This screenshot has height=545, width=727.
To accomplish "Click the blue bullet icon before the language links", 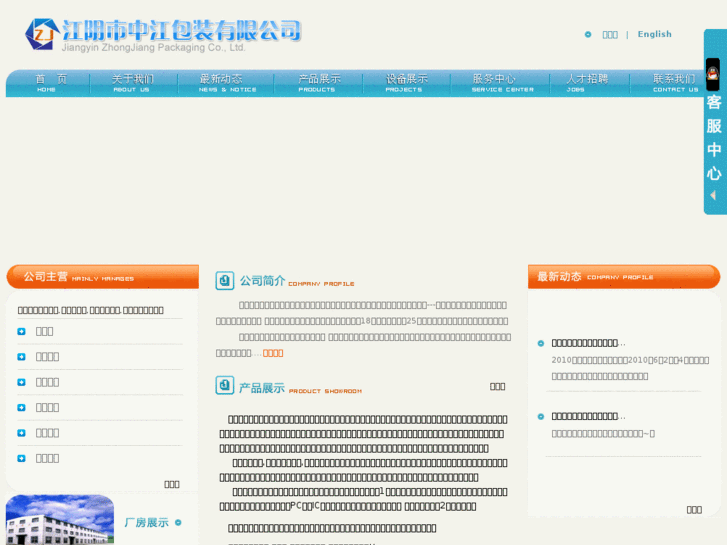I will click(x=588, y=34).
